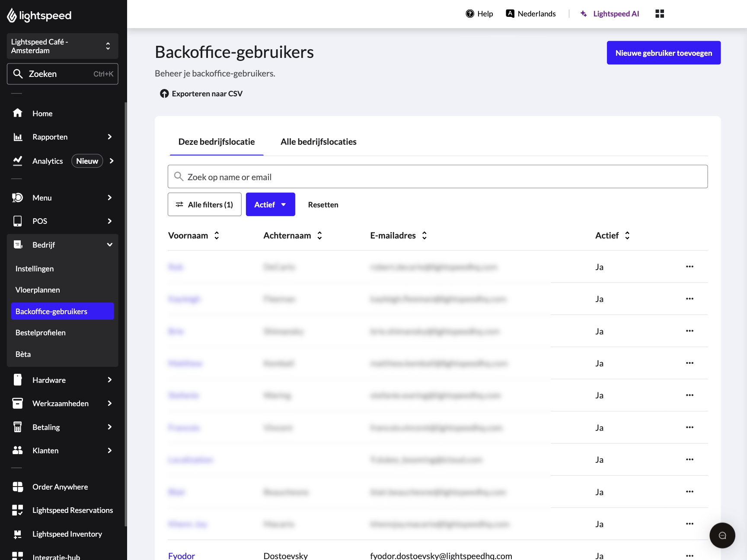This screenshot has height=560, width=747.
Task: Click the Alle filters (1) button
Action: 204,204
